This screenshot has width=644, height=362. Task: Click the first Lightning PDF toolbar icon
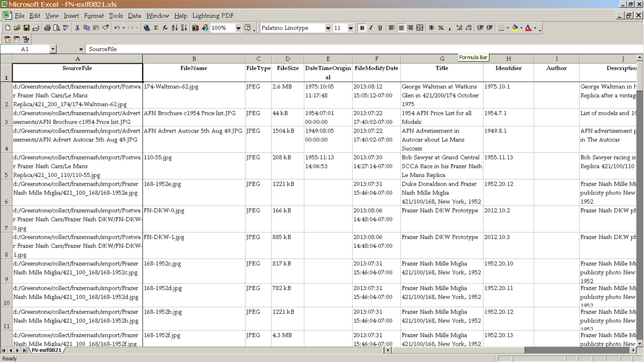[8, 40]
